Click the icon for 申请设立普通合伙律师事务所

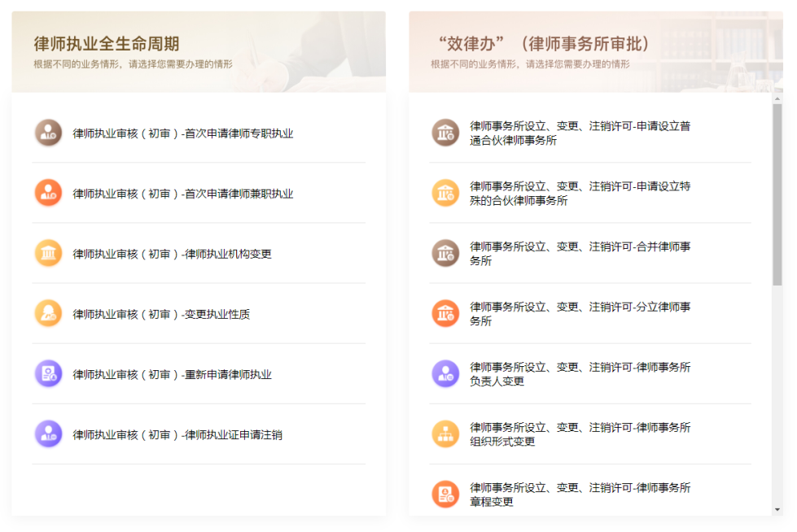point(445,133)
